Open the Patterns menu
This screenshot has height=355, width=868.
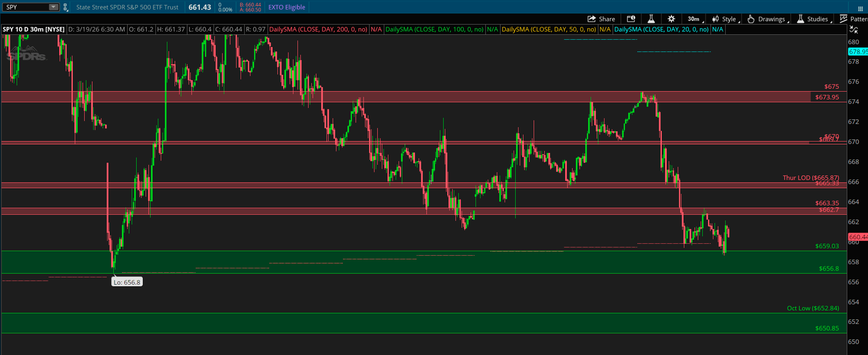[854, 19]
